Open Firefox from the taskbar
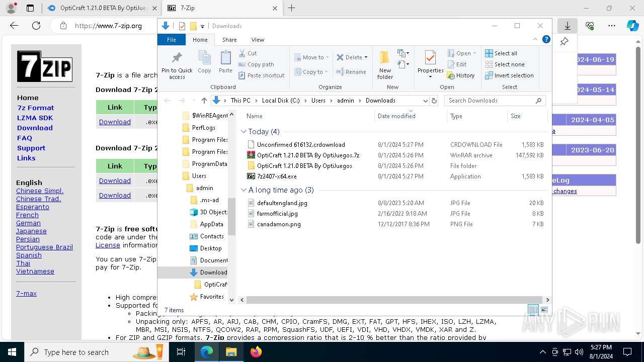 (256, 352)
